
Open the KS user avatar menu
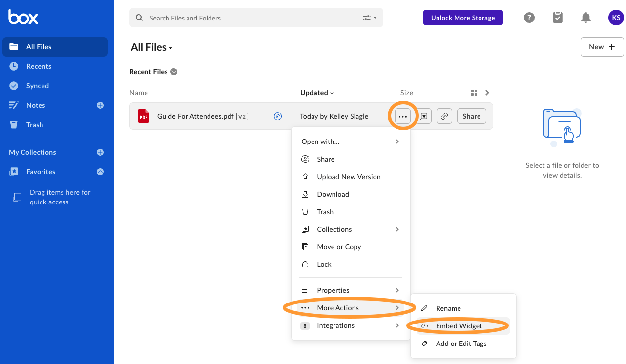616,18
